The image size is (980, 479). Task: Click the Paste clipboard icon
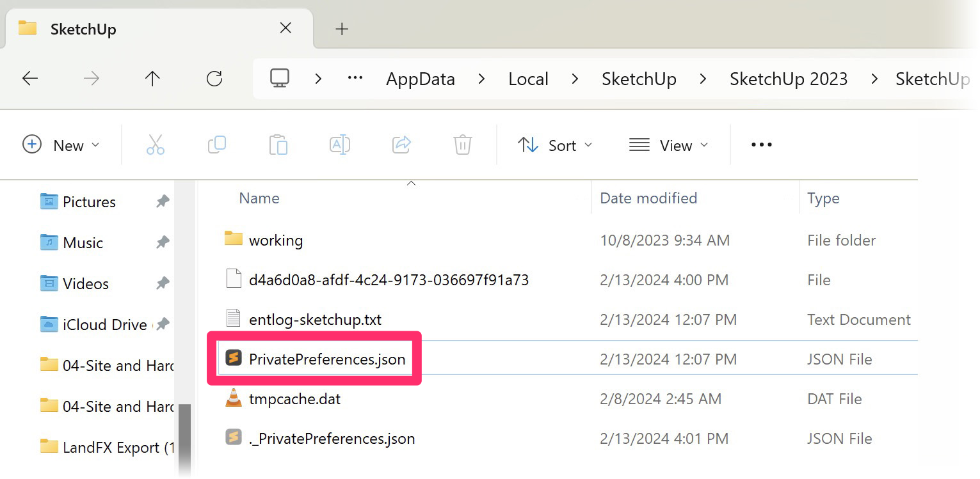(278, 145)
